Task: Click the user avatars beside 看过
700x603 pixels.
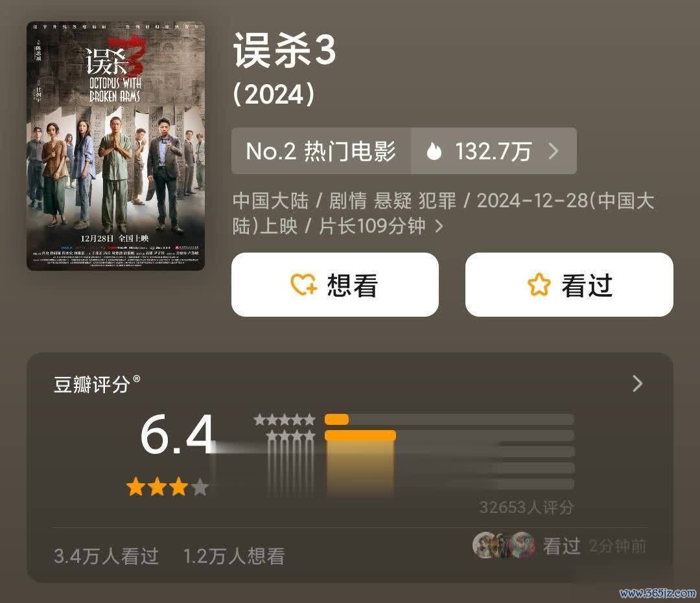Action: pos(504,545)
